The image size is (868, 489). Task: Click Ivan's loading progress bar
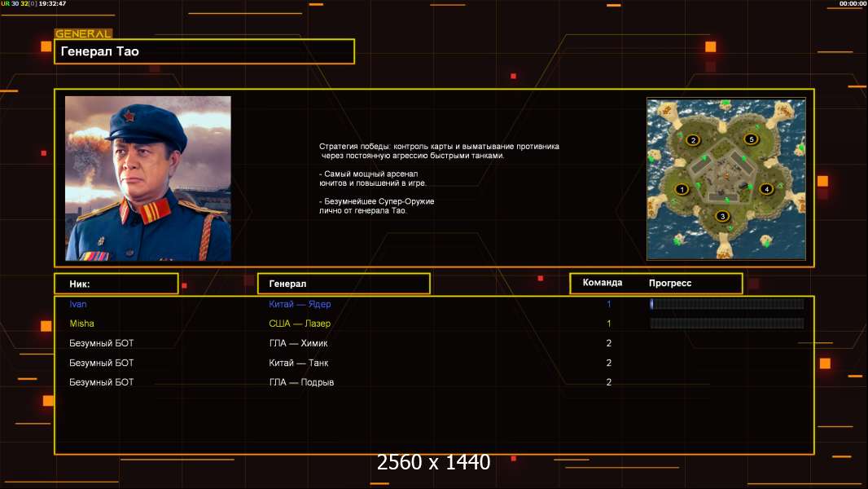727,303
